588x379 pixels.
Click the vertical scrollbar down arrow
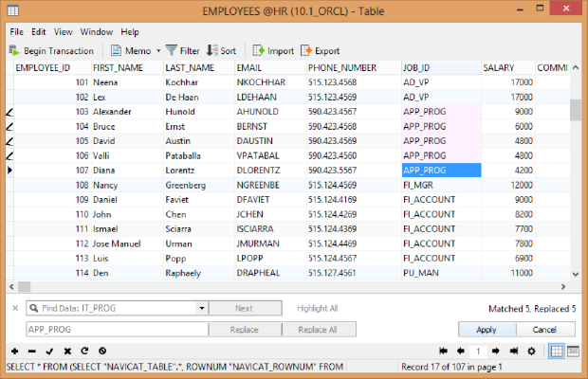point(576,274)
